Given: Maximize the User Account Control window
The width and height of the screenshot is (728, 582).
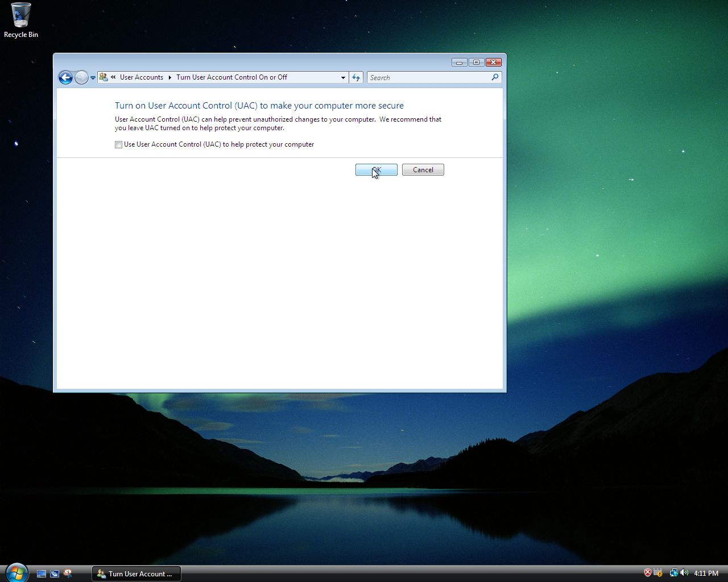Looking at the screenshot, I should click(x=476, y=62).
